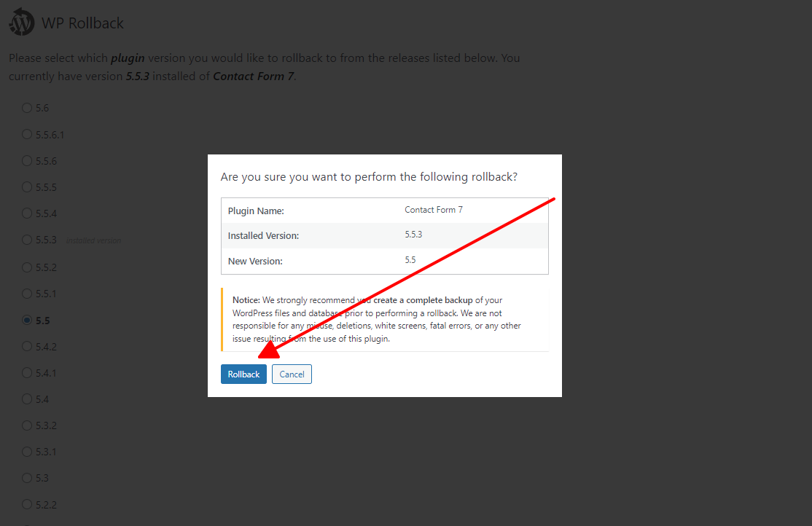Click the dialog's confirmation question heading
The height and width of the screenshot is (526, 812).
pyautogui.click(x=369, y=177)
